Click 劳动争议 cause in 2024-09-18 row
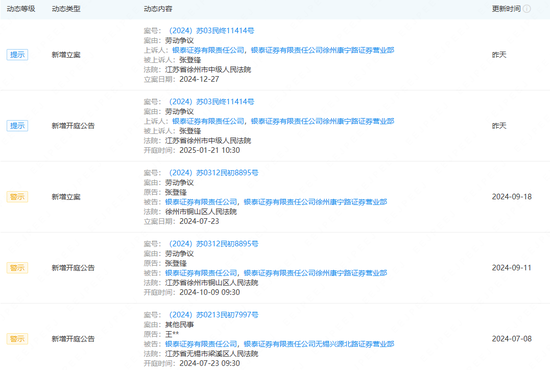The width and height of the screenshot is (550, 370). click(180, 183)
